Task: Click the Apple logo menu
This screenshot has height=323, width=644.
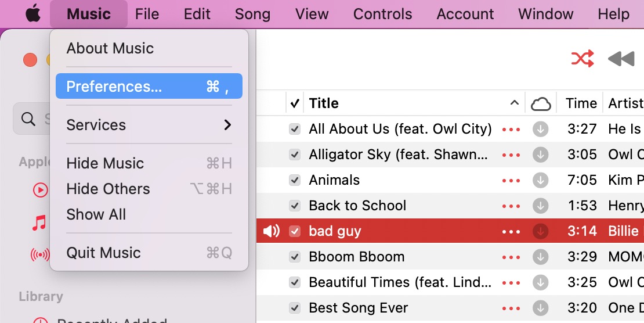Action: 33,14
